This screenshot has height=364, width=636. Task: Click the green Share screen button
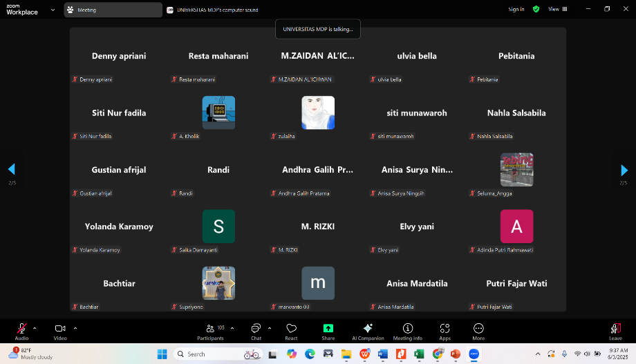[328, 331]
